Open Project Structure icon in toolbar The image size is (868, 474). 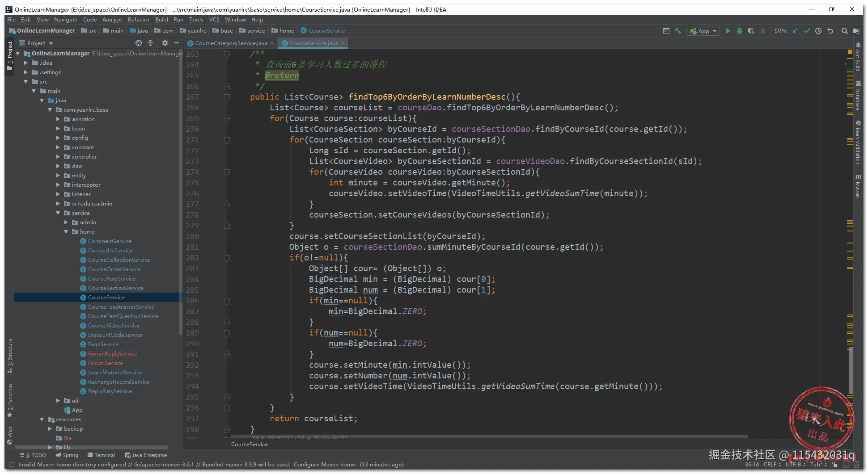point(856,31)
